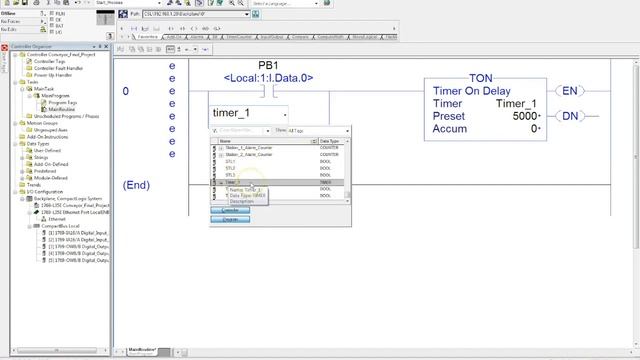Click the tag browser vertical scrollbar

[x=347, y=171]
